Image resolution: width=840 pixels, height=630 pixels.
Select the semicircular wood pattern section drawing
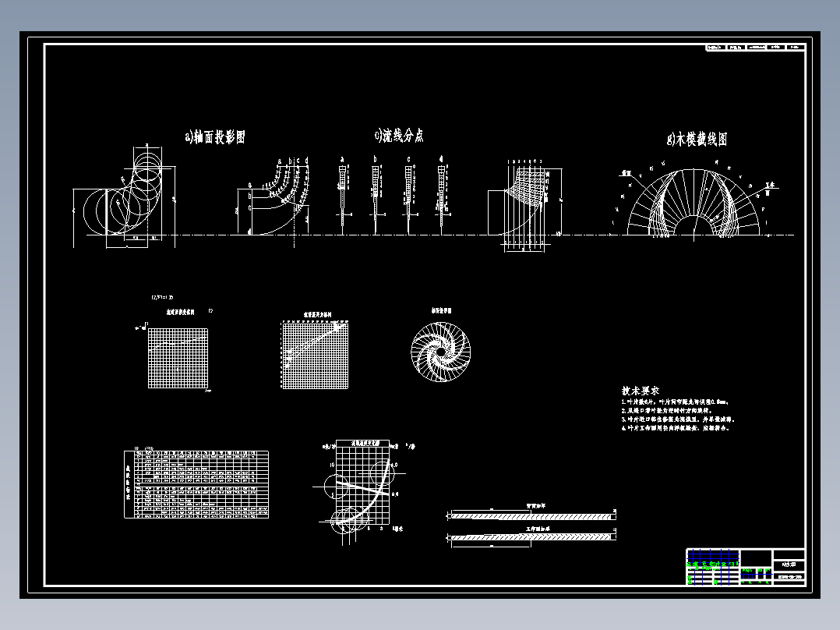tap(694, 203)
